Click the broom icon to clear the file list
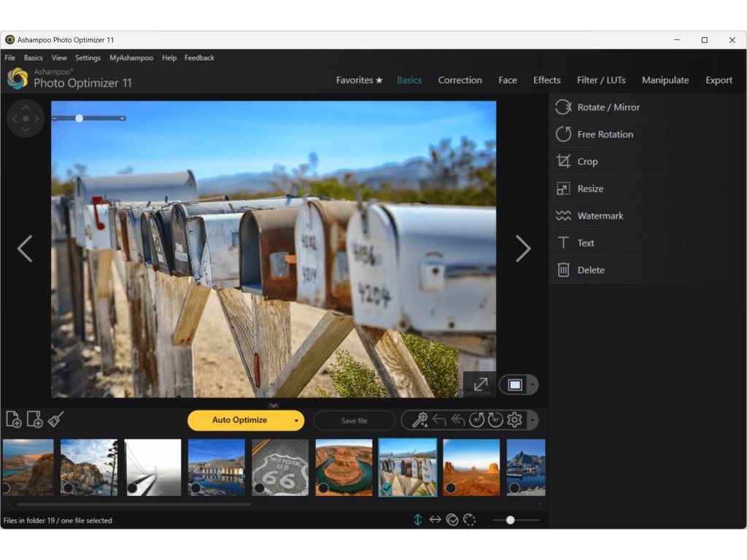Screen dimensions: 747x560 [56, 419]
